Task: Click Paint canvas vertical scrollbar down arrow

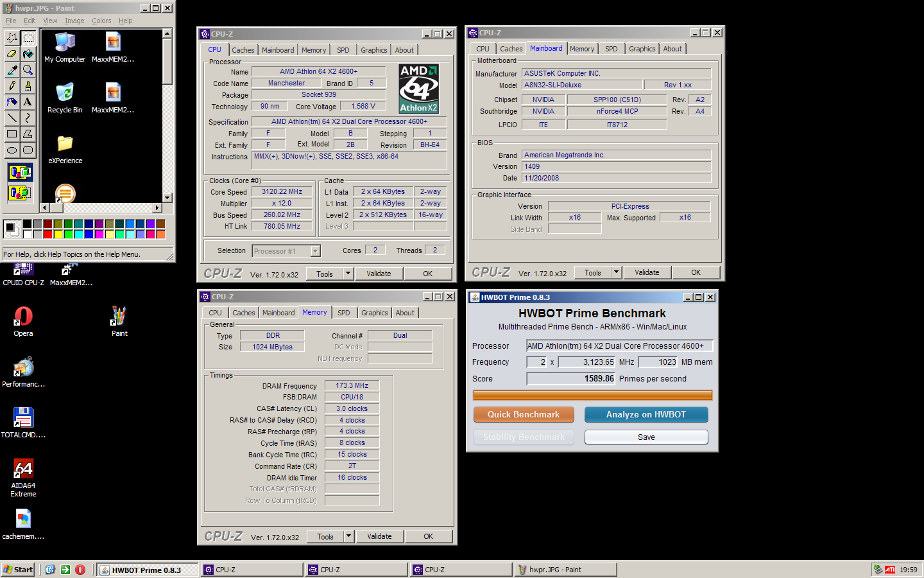Action: [x=167, y=198]
